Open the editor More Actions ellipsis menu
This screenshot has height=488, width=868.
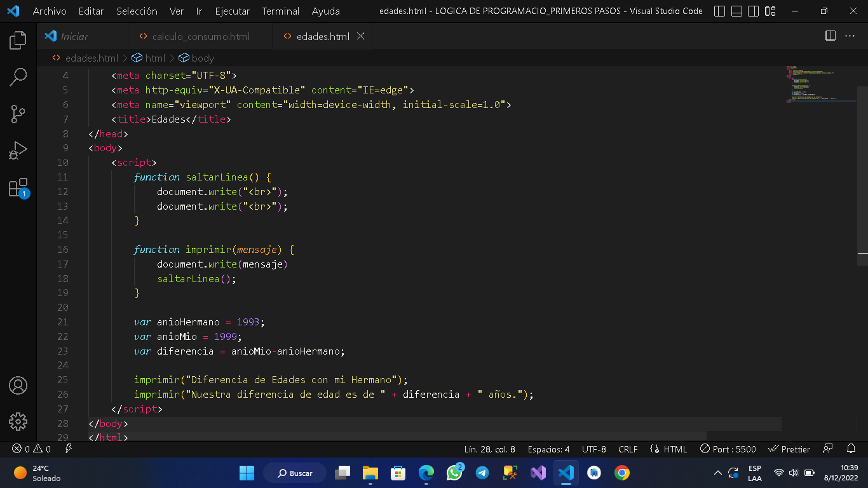point(850,36)
